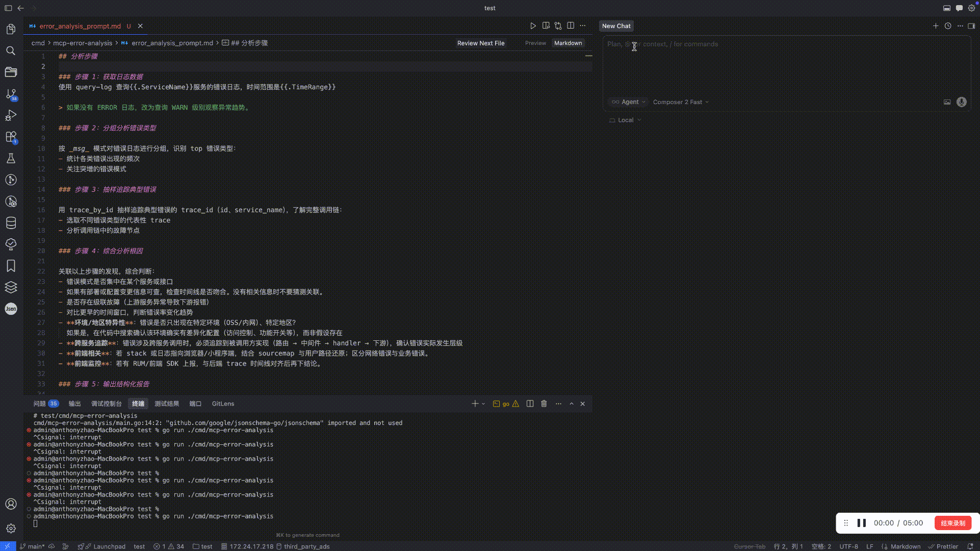This screenshot has height=551, width=980.
Task: Open editor more actions ellipsis menu
Action: 583,26
